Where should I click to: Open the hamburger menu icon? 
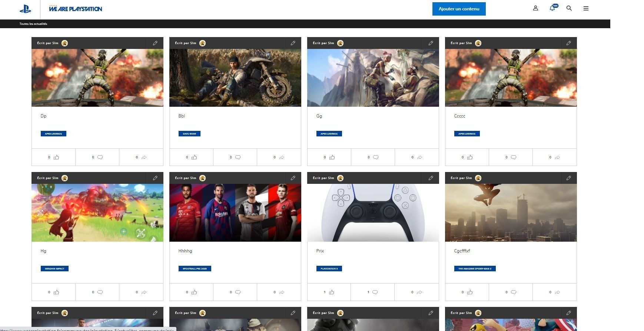point(586,8)
